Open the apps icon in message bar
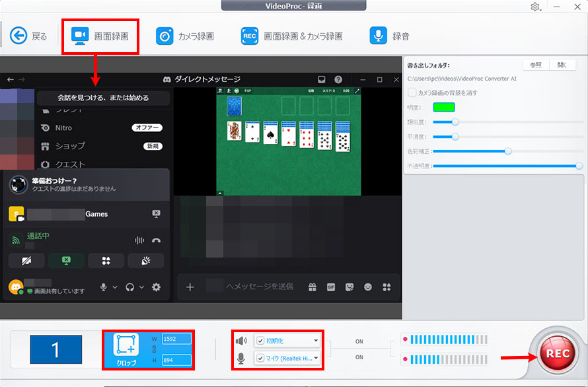Viewport: 588px width, 387px height. (386, 287)
